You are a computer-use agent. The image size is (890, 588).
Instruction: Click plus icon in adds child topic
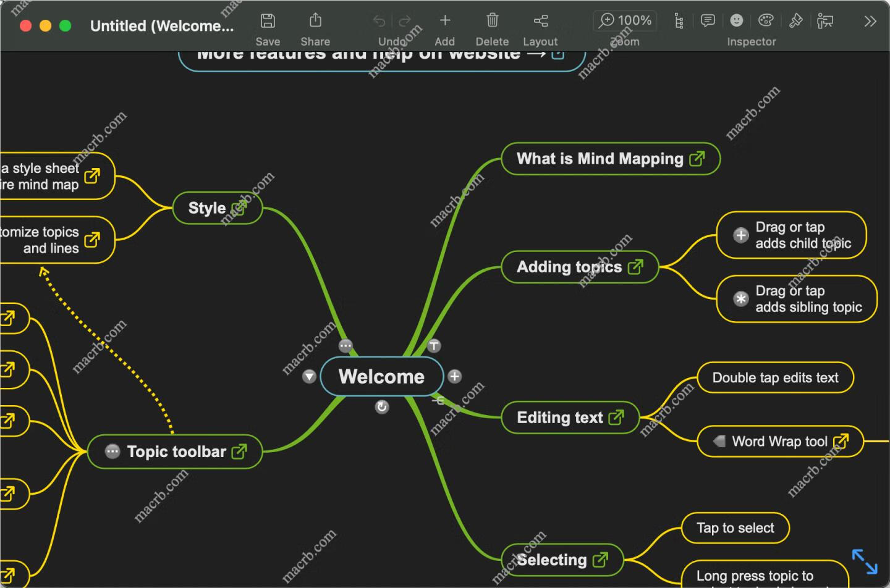(740, 235)
